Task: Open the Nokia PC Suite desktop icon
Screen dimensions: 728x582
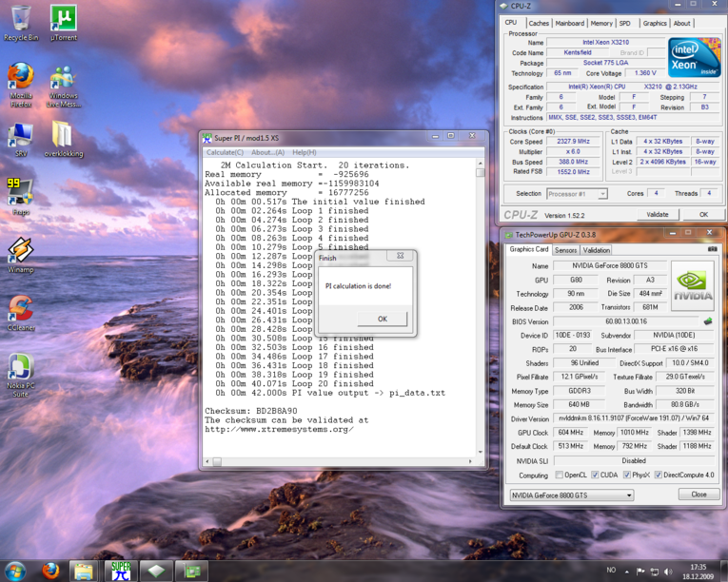Action: [x=21, y=376]
